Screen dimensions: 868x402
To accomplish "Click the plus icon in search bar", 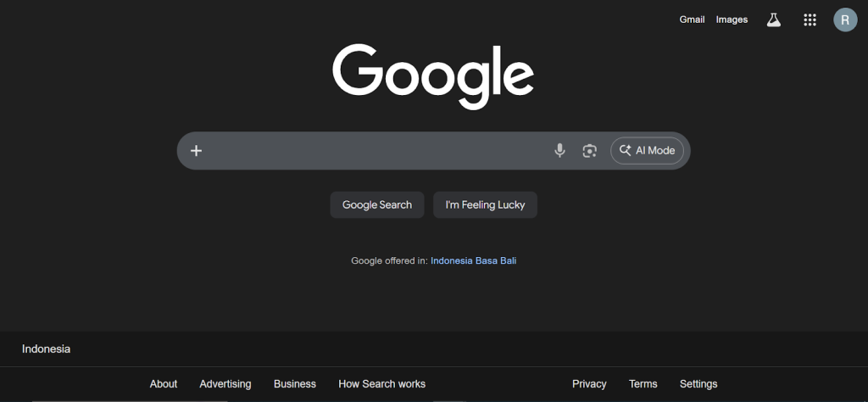I will (196, 151).
